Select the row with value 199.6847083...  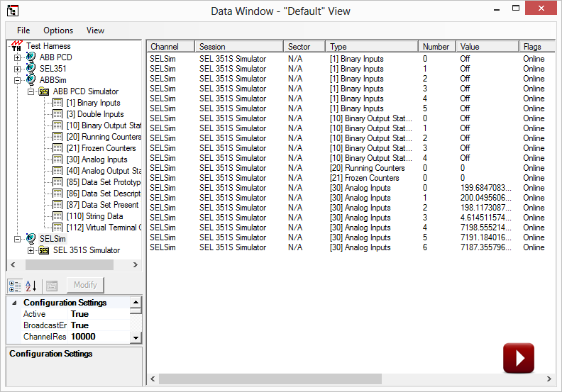(351, 188)
